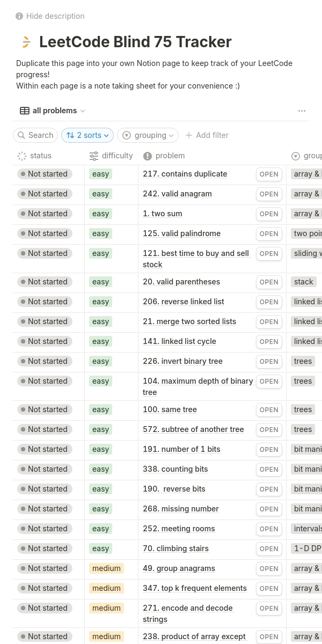Click the easy tag on 20. valid parentheses row

[100, 282]
